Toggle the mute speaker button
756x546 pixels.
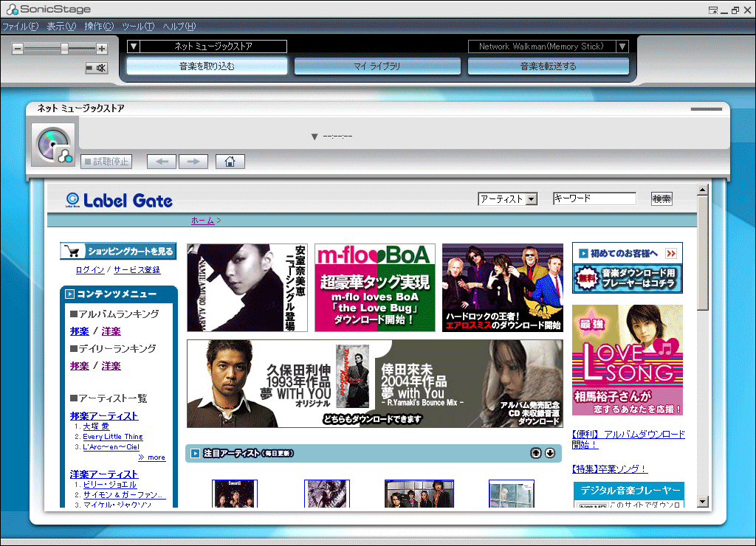pyautogui.click(x=97, y=68)
